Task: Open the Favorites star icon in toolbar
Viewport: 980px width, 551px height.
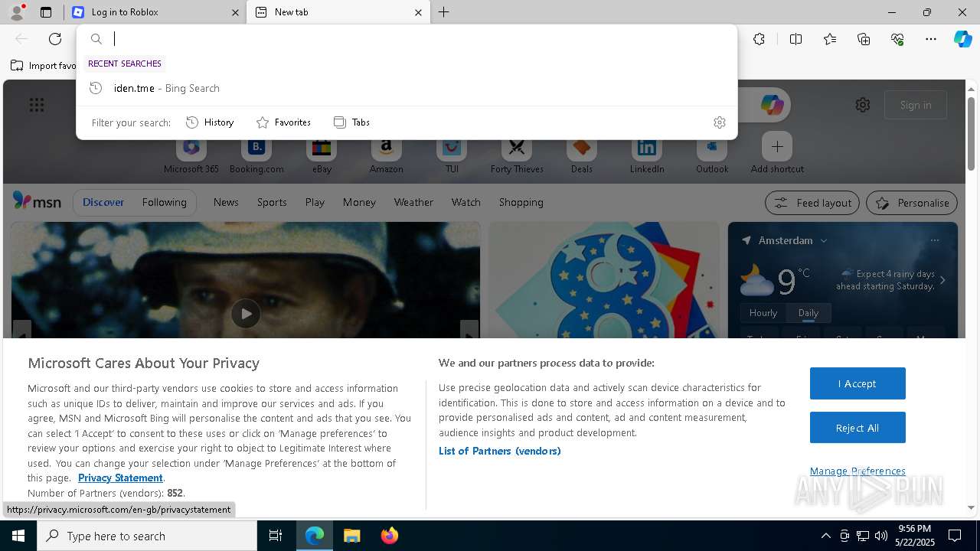Action: [x=830, y=39]
